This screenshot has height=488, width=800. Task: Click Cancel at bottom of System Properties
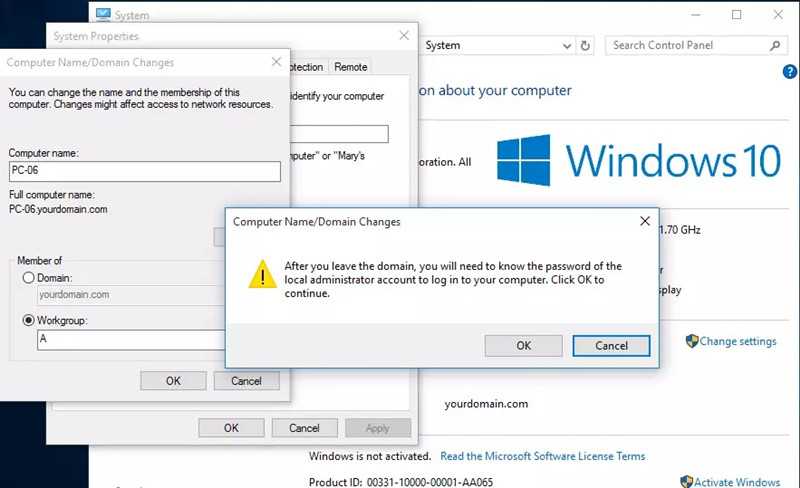(x=304, y=428)
